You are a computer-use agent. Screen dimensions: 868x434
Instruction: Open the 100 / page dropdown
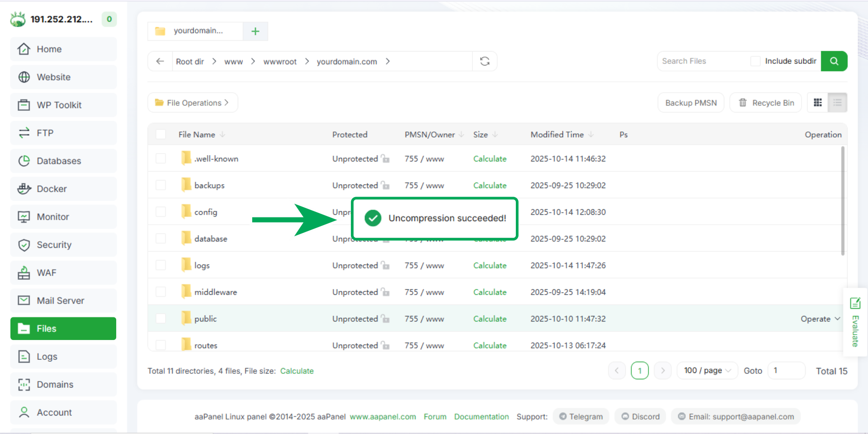pos(707,371)
